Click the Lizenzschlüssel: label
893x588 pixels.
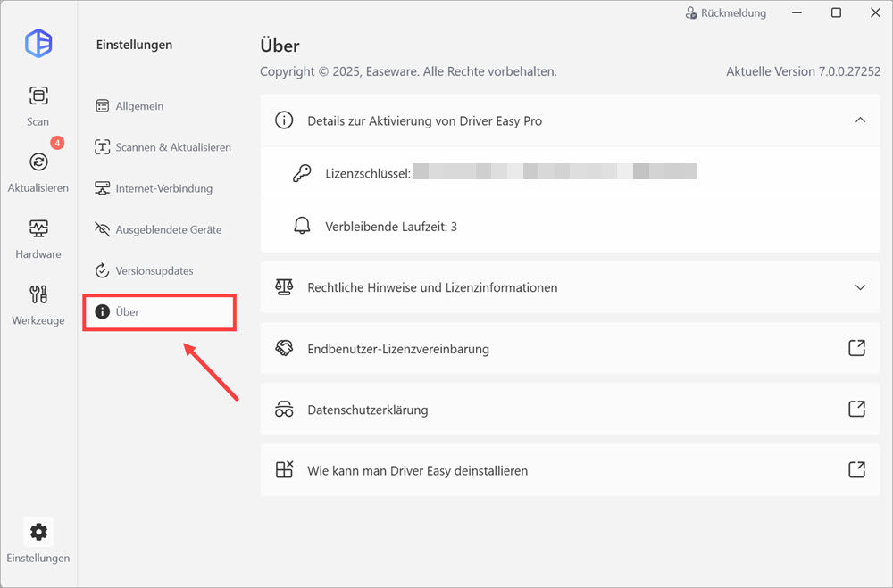[x=368, y=174]
